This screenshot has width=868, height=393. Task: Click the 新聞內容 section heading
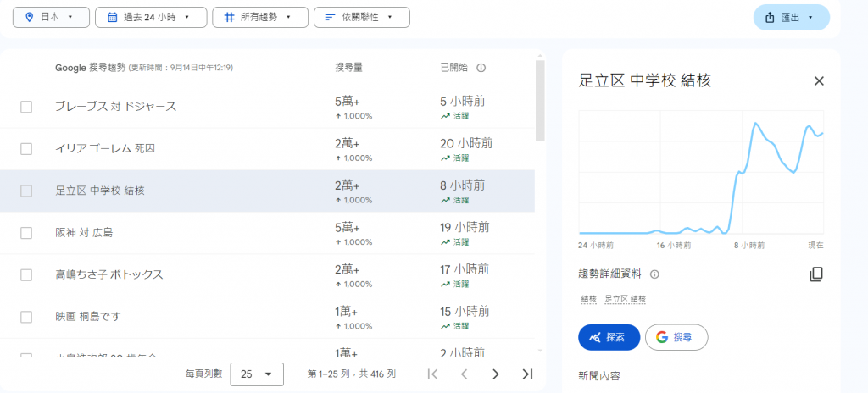point(599,376)
